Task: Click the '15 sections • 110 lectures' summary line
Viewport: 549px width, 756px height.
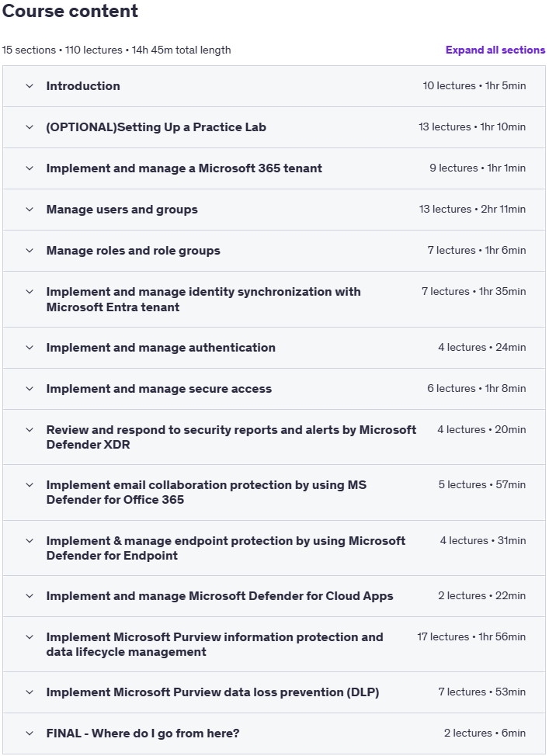Action: tap(116, 50)
